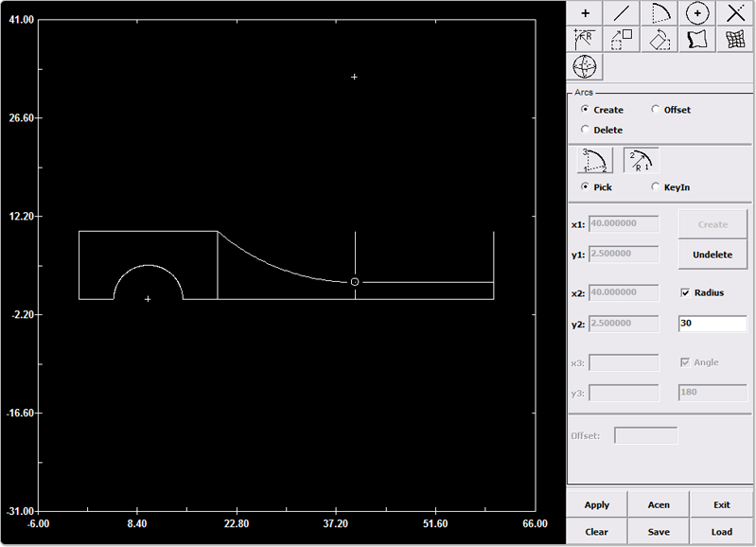Select the move/copy geometry tool
The image size is (756, 547).
[x=622, y=40]
